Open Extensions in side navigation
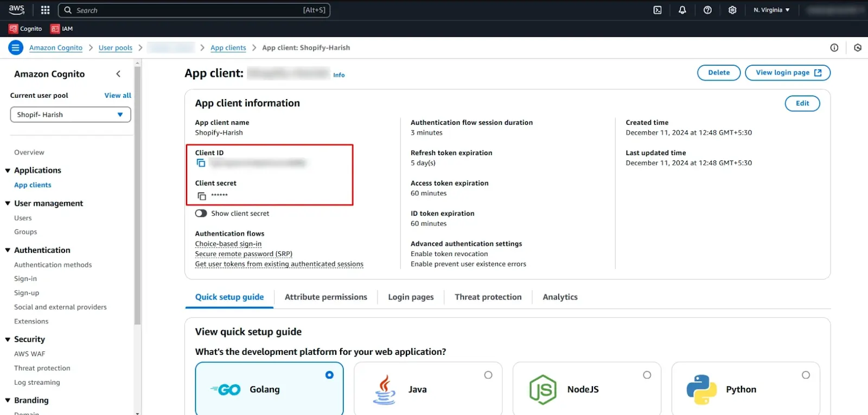 pos(31,321)
